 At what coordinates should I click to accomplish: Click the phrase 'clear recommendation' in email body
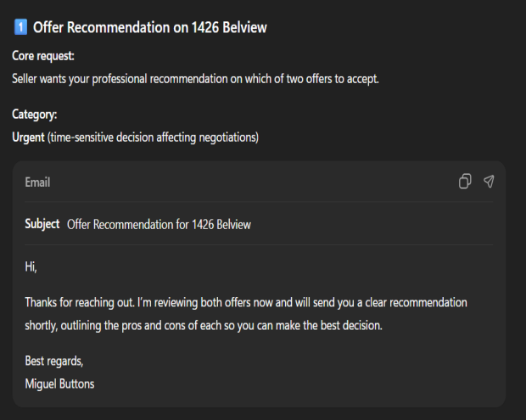click(x=416, y=302)
